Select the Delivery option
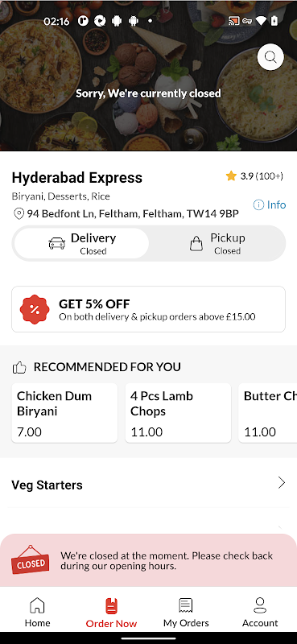The image size is (297, 644). click(81, 243)
